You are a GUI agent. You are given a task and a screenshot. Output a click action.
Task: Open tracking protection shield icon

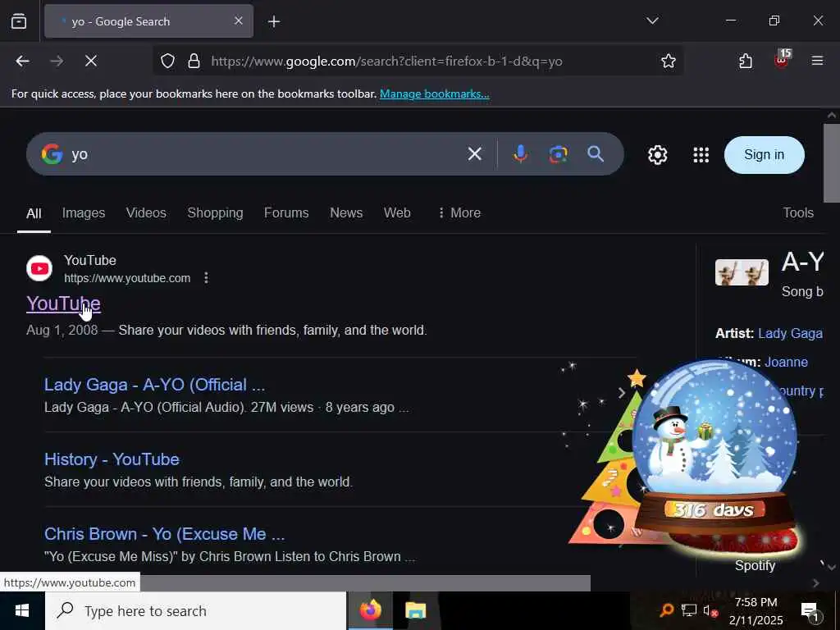[x=167, y=61]
